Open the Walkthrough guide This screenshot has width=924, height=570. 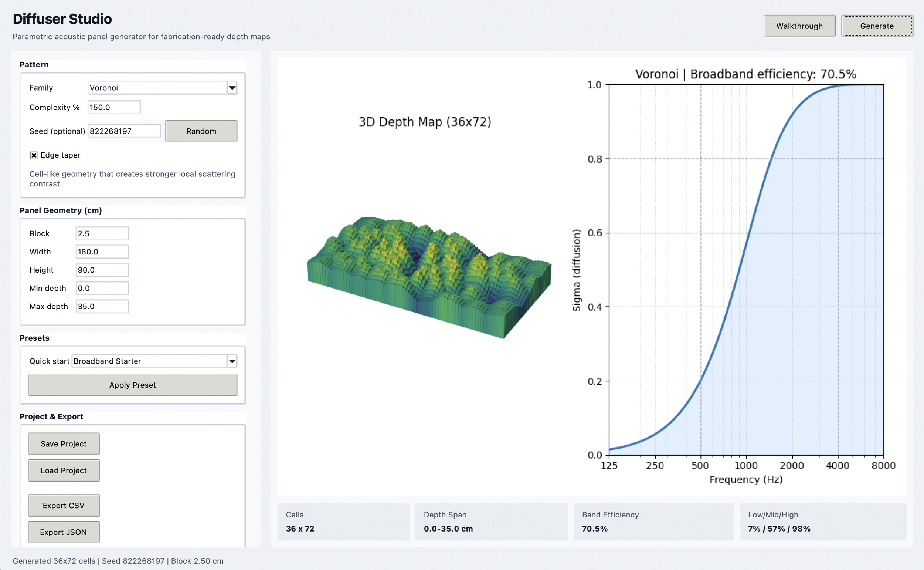point(799,26)
